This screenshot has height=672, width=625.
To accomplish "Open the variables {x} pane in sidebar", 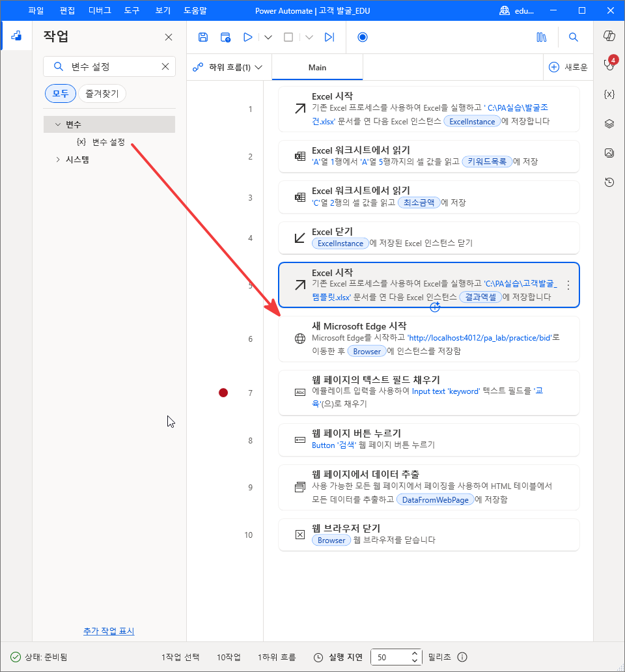I will (609, 94).
